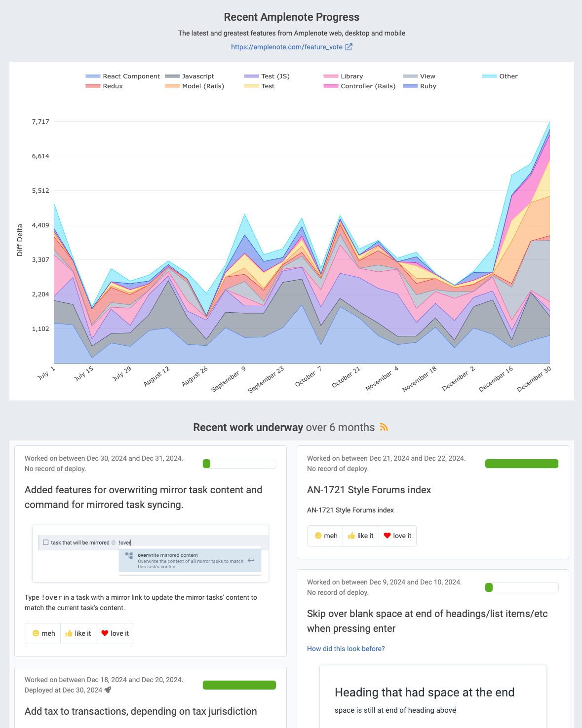
Task: Open the amplenote.com/feature_vote link
Action: (x=286, y=47)
